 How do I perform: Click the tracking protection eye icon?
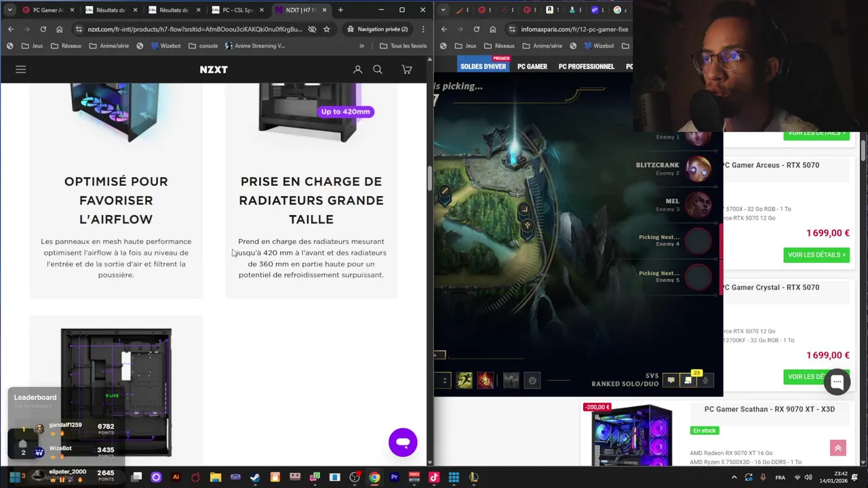pyautogui.click(x=312, y=29)
